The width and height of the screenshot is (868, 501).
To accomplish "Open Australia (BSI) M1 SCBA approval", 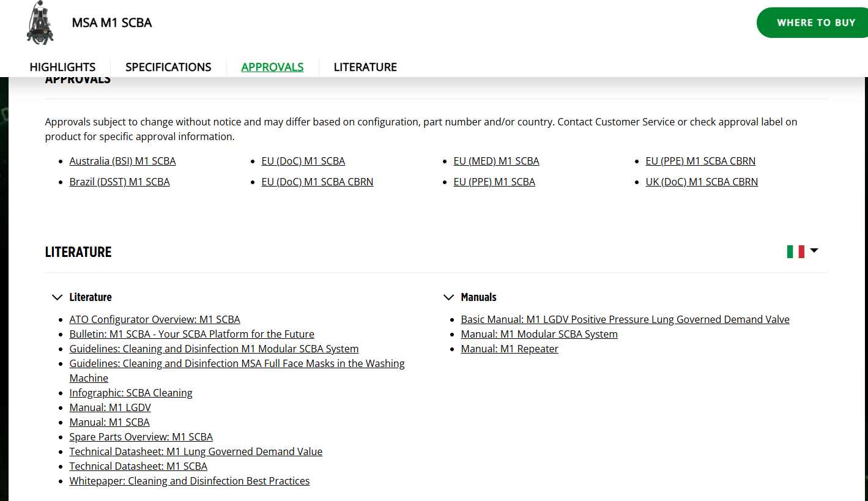I will click(122, 161).
